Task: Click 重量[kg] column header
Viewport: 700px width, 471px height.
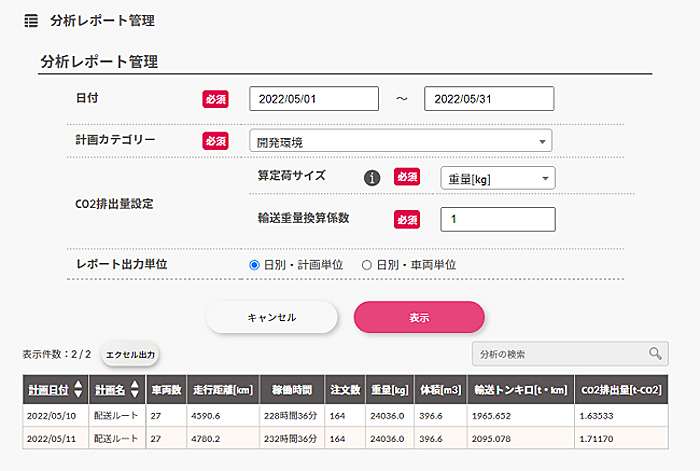Action: (390, 390)
